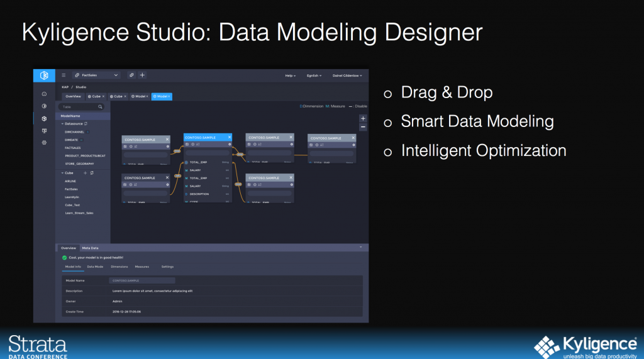Click the refresh icon next to Datasource
Viewport: 644px width, 359px height.
point(86,124)
